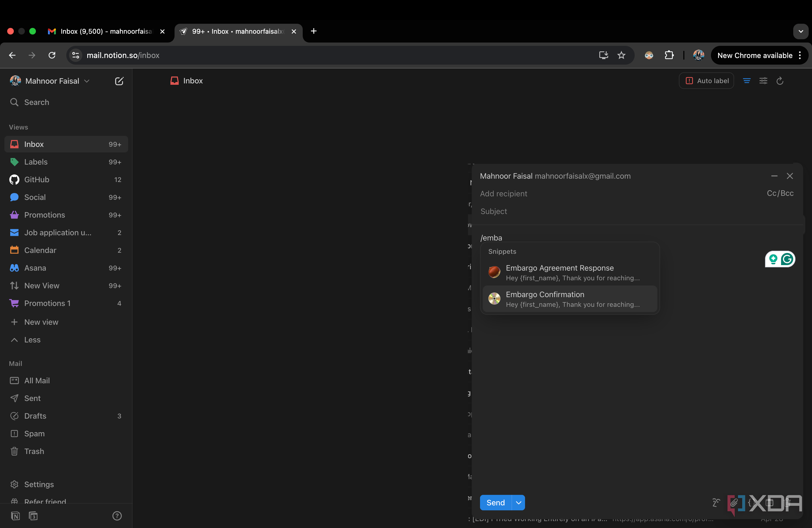Collapse views list with Less
Viewport: 812px width, 528px height.
click(x=66, y=340)
